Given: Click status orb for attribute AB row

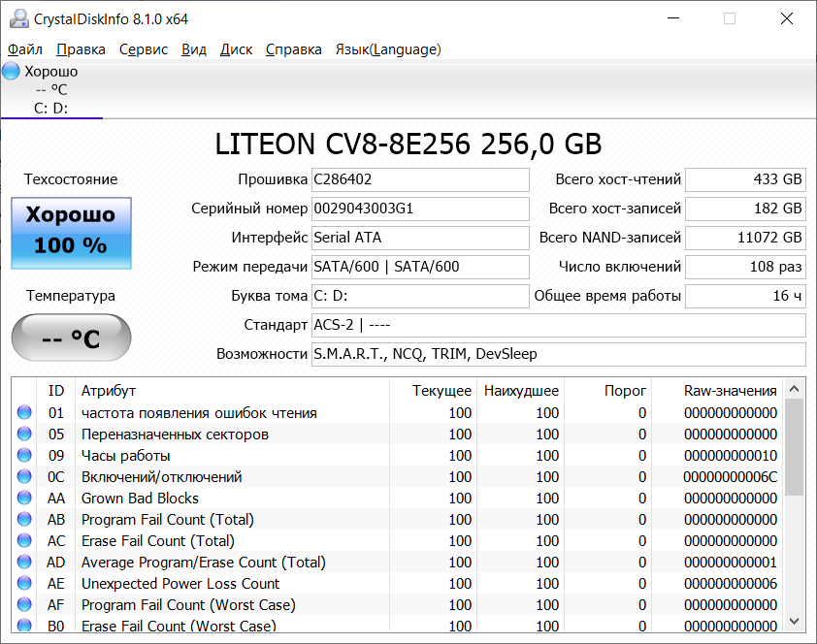Looking at the screenshot, I should tap(24, 519).
